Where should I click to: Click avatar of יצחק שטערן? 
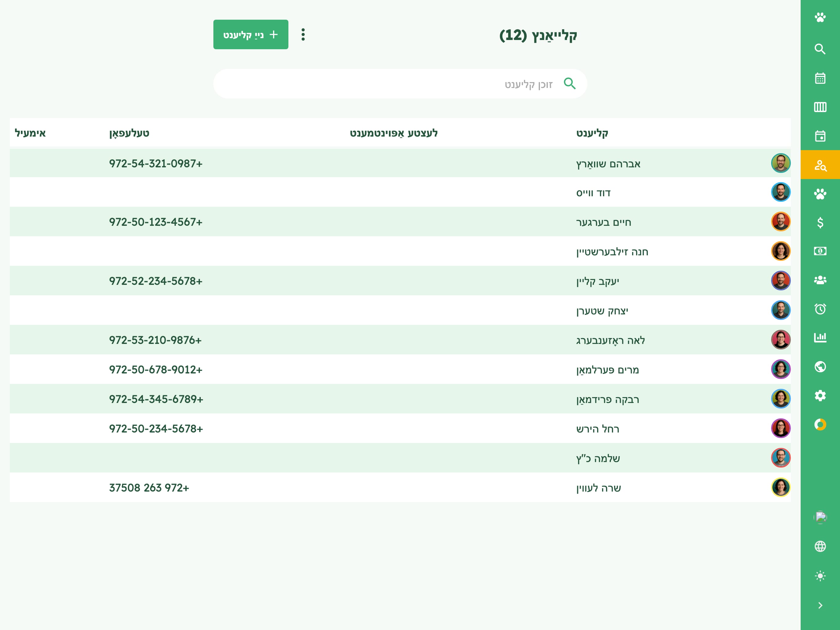point(781,310)
